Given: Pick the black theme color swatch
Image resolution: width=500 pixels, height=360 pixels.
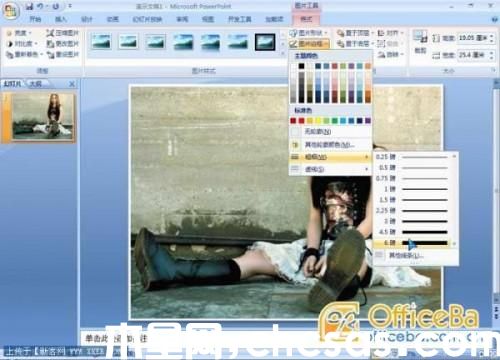Looking at the screenshot, I should tap(301, 66).
